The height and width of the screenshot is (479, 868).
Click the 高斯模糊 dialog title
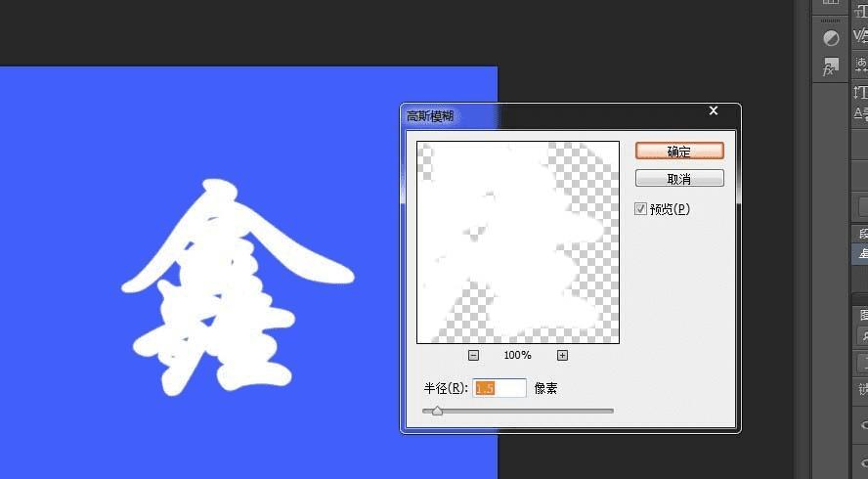tap(430, 116)
